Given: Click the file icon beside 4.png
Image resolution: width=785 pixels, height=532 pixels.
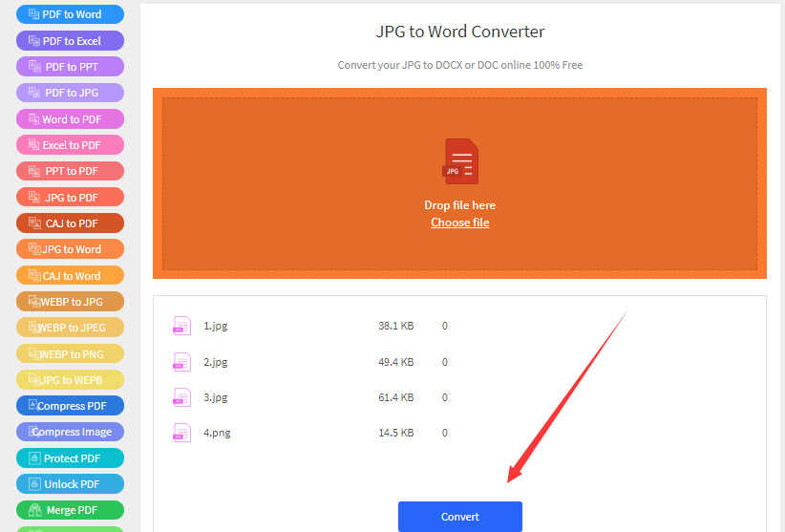Looking at the screenshot, I should pyautogui.click(x=181, y=433).
